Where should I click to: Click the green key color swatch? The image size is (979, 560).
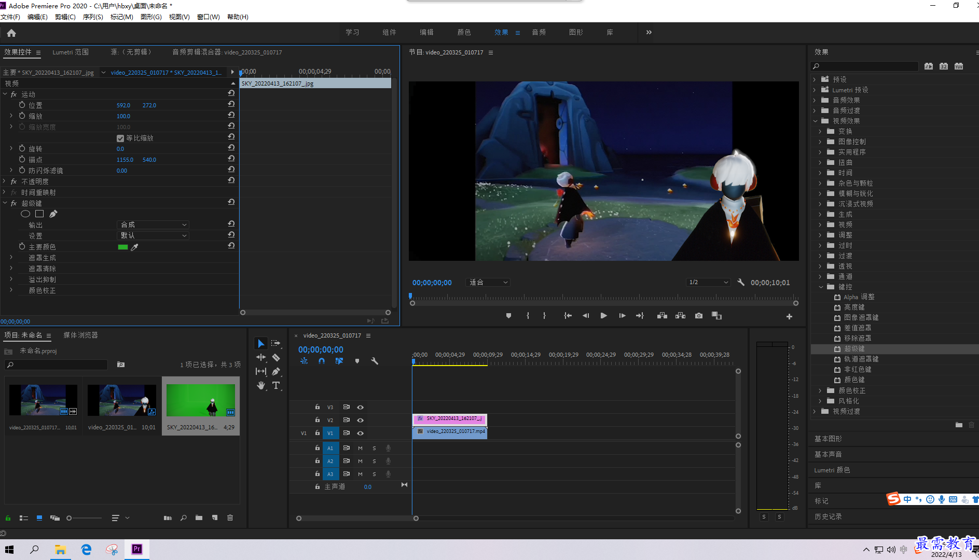pos(123,247)
